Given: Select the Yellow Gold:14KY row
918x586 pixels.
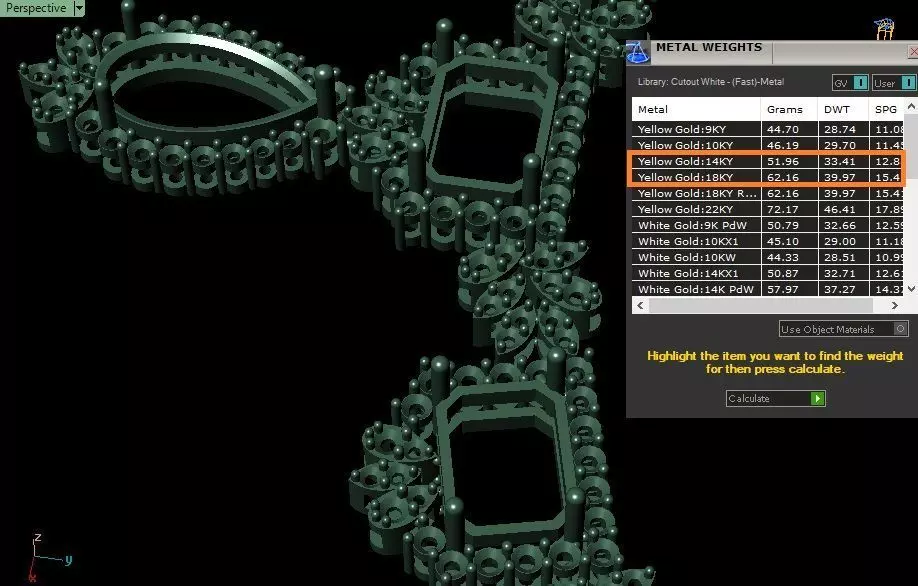Looking at the screenshot, I should pyautogui.click(x=768, y=161).
